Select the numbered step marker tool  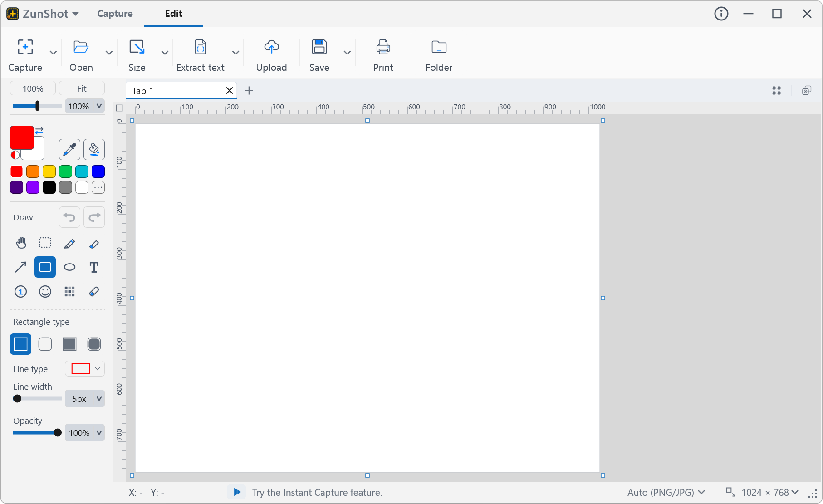[21, 291]
